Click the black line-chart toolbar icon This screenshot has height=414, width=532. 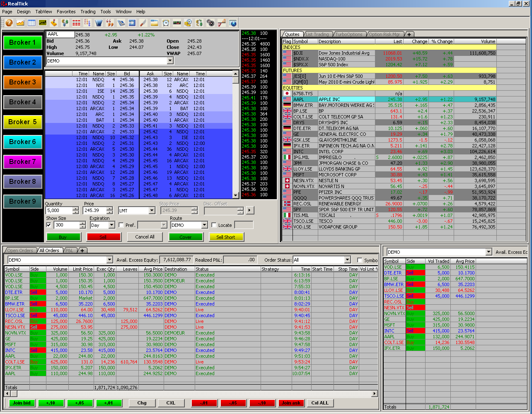click(43, 23)
